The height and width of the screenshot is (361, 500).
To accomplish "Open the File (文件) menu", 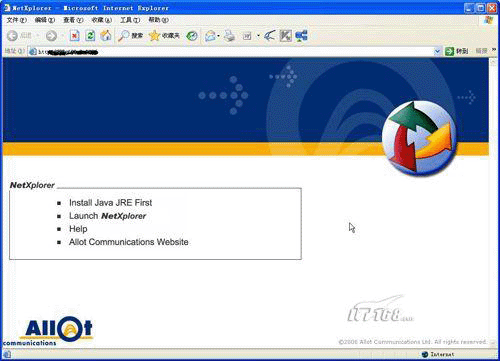I will coord(16,20).
